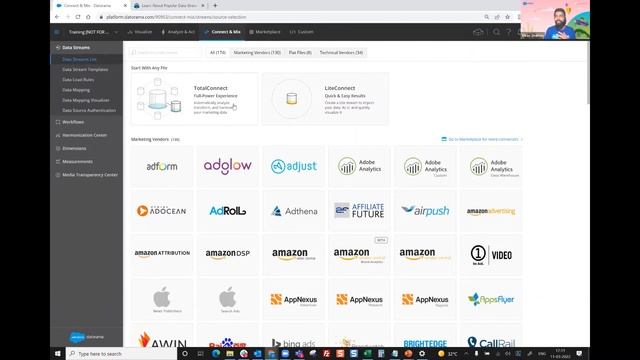This screenshot has height=360, width=640.
Task: Click the Salesforce Datorama logo in sidebar
Action: point(87,337)
